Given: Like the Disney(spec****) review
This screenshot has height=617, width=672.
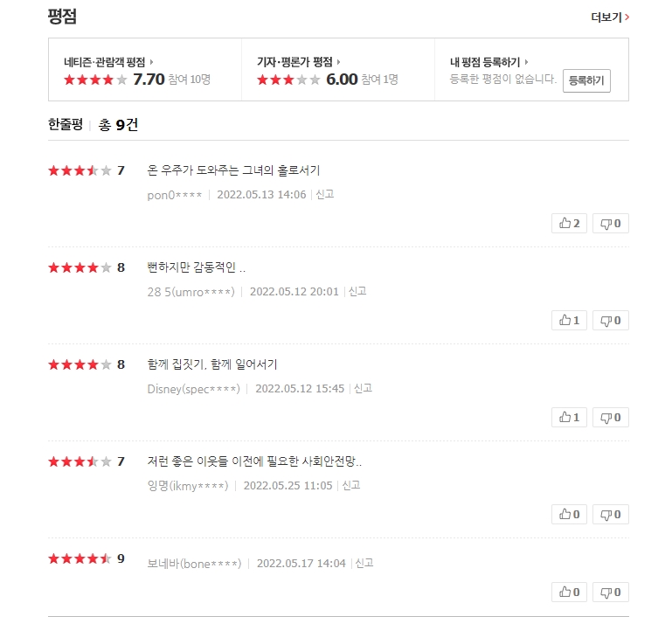Looking at the screenshot, I should (569, 418).
